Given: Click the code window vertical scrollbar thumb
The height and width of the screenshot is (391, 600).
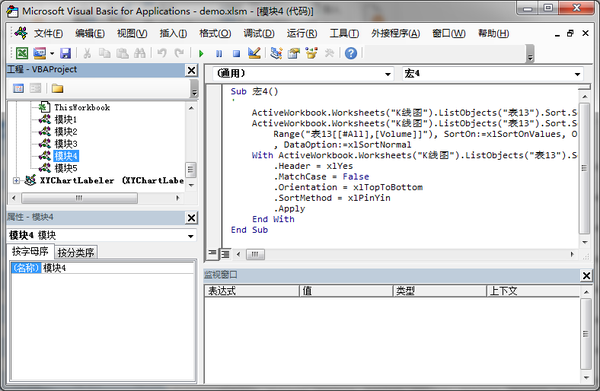Looking at the screenshot, I should pos(584,168).
